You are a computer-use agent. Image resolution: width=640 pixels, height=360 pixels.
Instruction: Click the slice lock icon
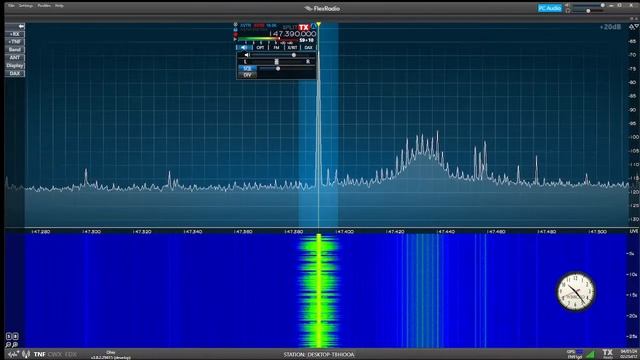(x=236, y=29)
